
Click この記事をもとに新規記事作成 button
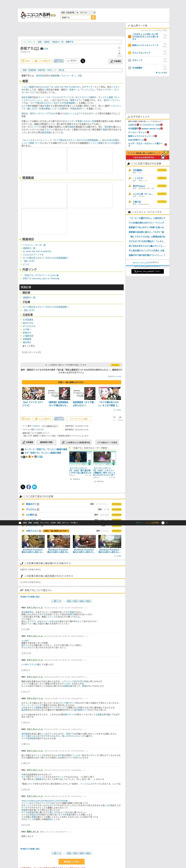pos(76,442)
